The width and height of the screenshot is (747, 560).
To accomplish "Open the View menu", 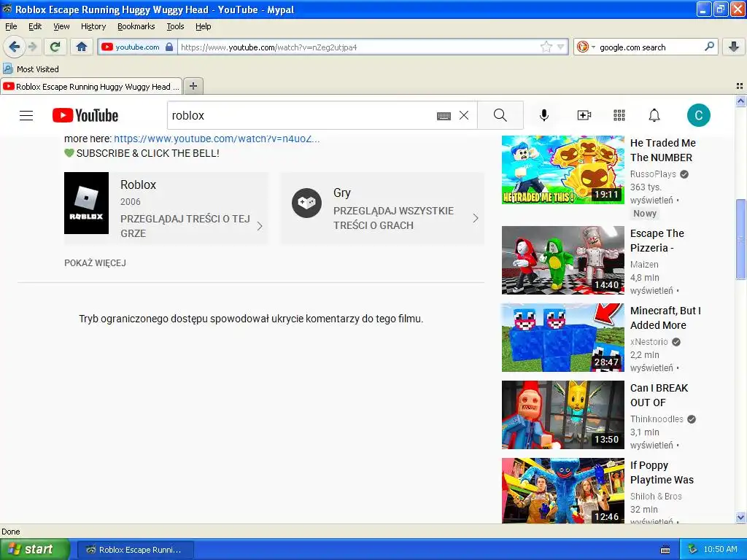I will 61,26.
